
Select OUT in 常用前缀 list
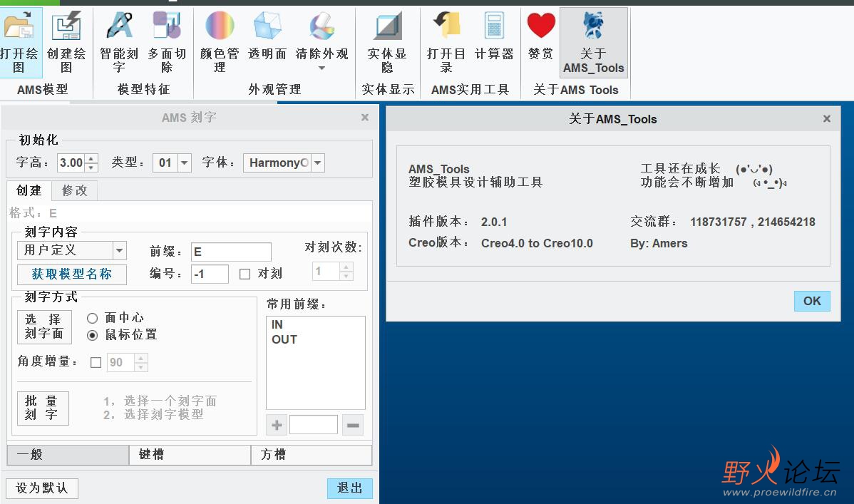click(x=284, y=339)
